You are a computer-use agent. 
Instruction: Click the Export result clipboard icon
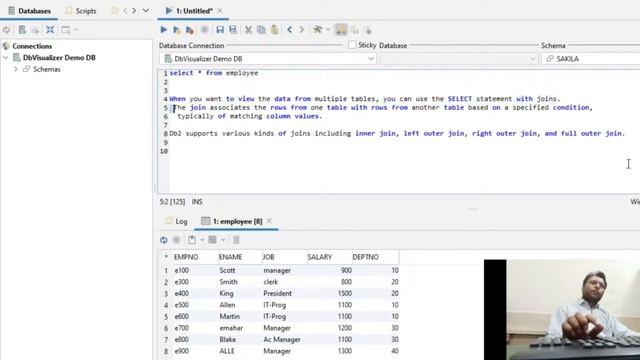pyautogui.click(x=192, y=240)
